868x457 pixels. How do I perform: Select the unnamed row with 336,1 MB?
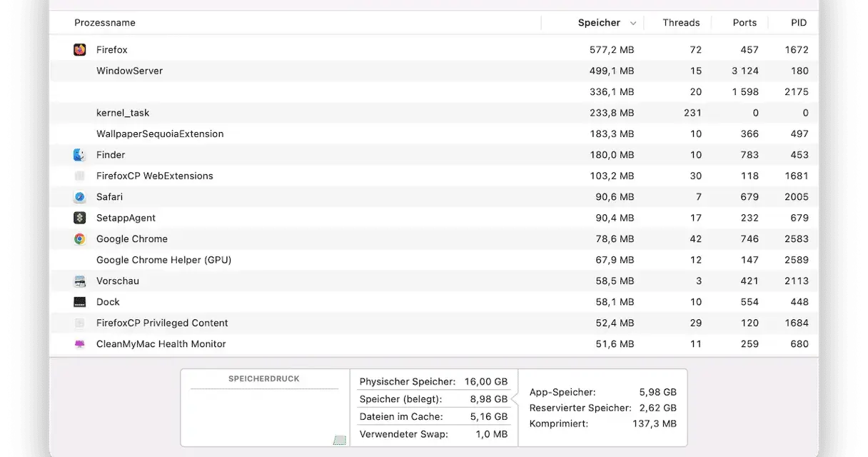[434, 91]
